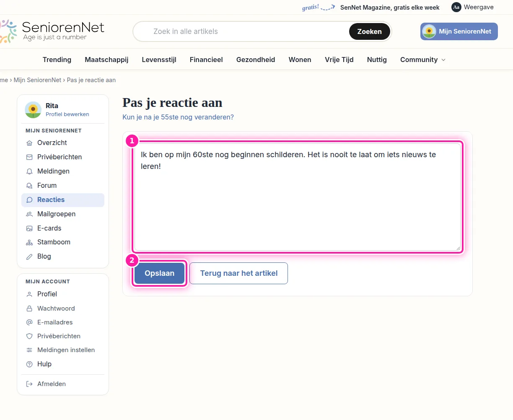Click the tree diagram icon beside Stamboom
Viewport: 513px width, 420px height.
(29, 242)
